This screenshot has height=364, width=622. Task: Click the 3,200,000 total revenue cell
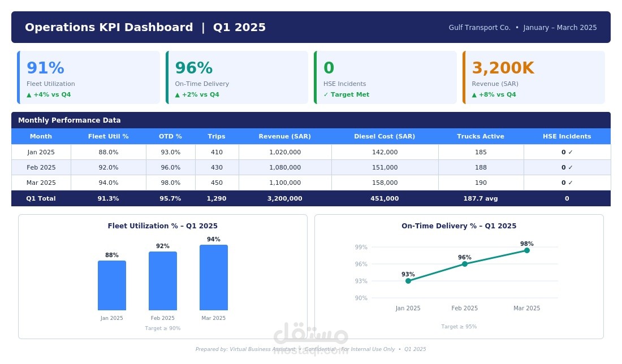point(285,198)
